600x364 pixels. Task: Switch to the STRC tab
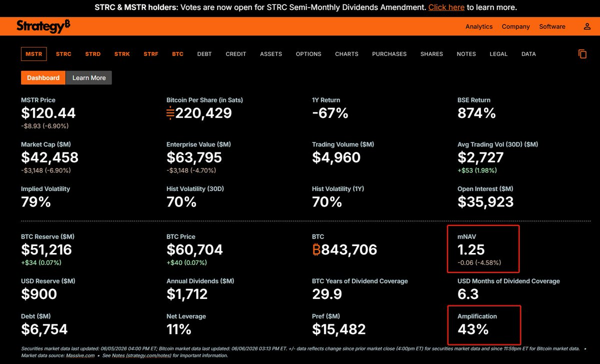click(63, 54)
